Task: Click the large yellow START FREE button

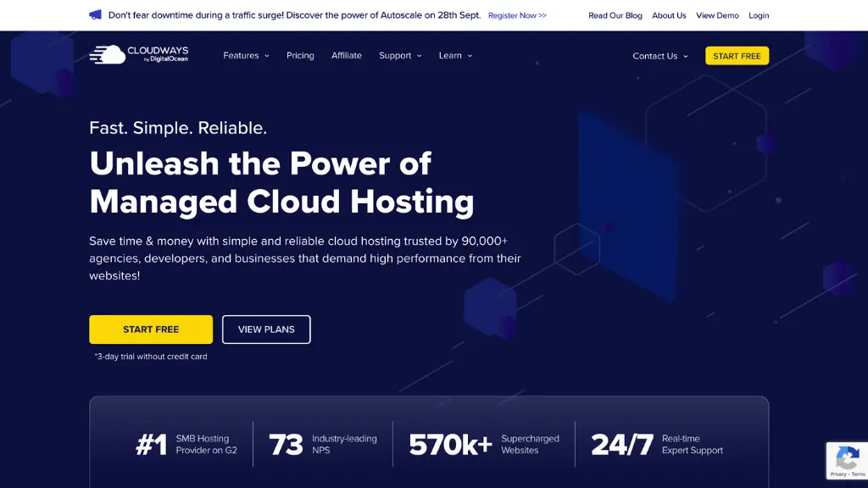Action: point(151,330)
